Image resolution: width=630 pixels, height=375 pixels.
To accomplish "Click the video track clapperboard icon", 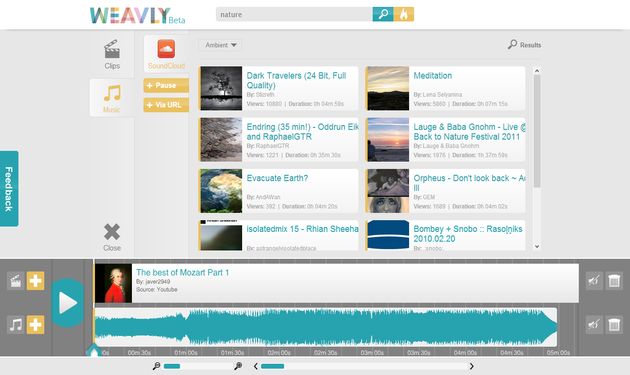I will (15, 281).
